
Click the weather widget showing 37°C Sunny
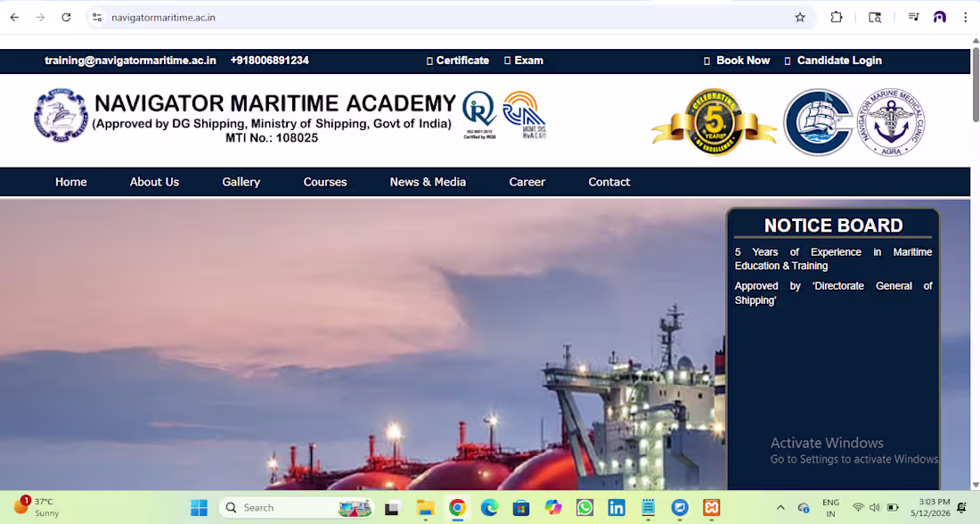coord(37,507)
